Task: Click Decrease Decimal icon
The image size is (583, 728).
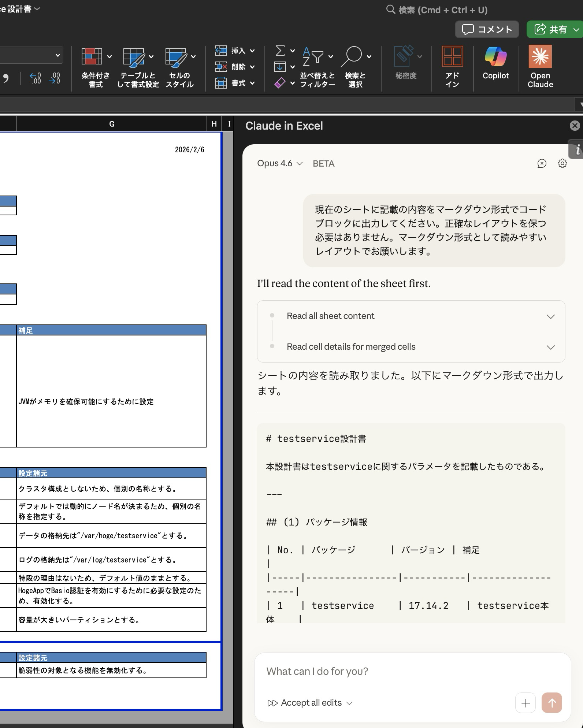Action: pos(54,78)
